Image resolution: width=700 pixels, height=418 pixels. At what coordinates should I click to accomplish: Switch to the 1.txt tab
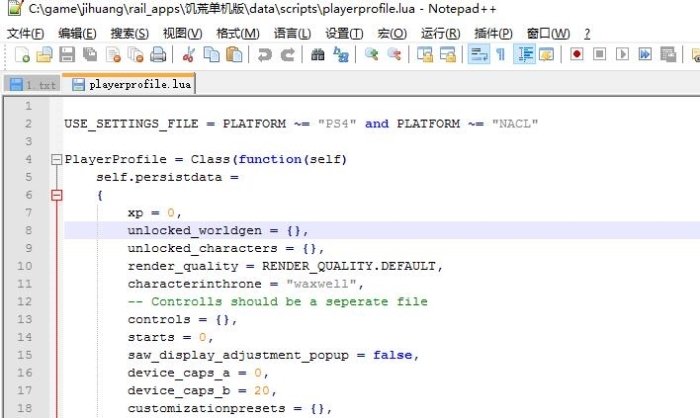33,84
